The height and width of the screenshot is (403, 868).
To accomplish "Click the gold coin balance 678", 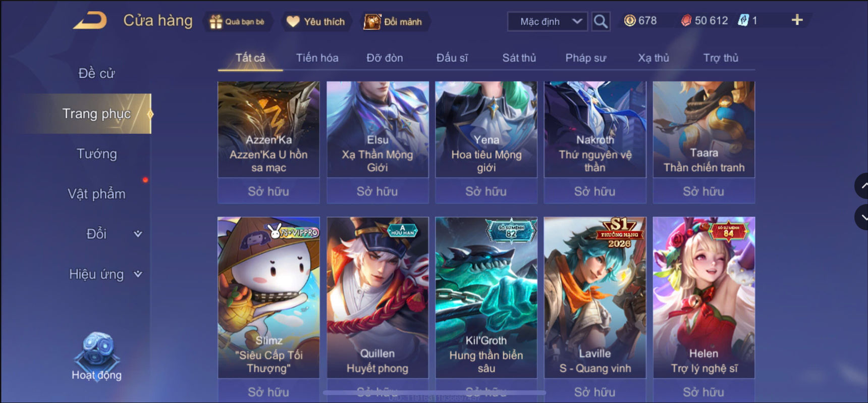I will pos(640,21).
